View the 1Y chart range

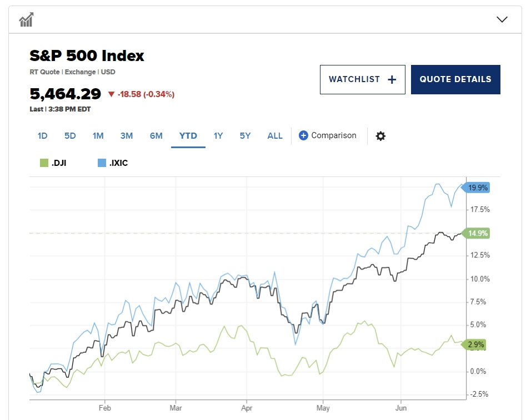218,135
